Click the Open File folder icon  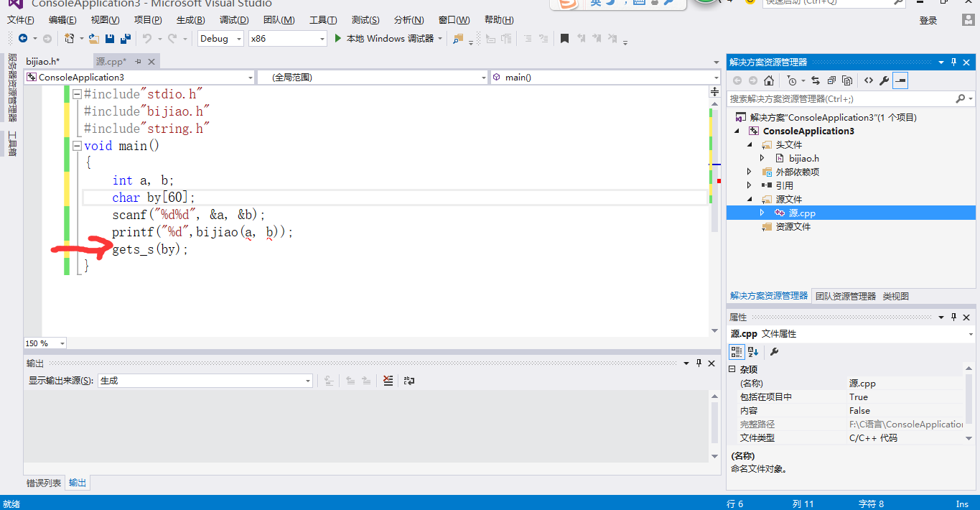[93, 39]
